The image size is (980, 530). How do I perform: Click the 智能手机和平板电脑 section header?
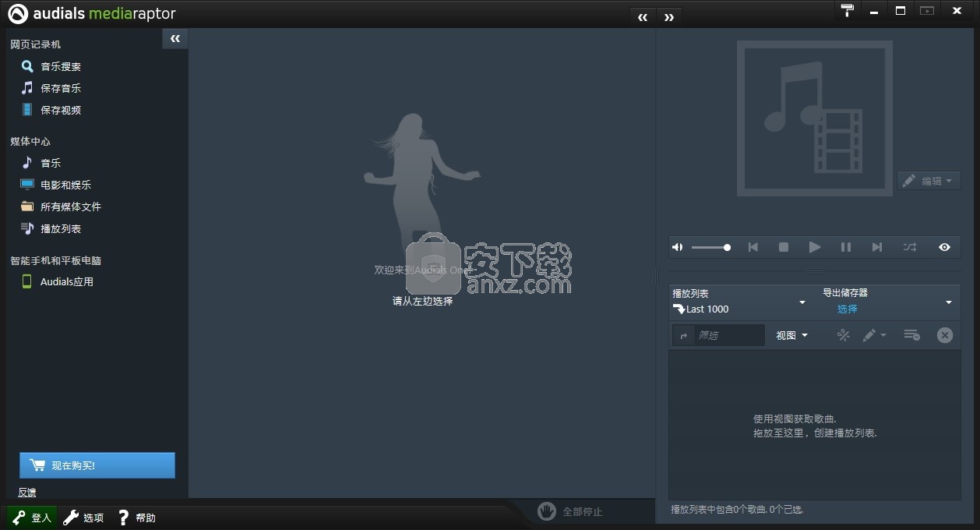(x=55, y=260)
